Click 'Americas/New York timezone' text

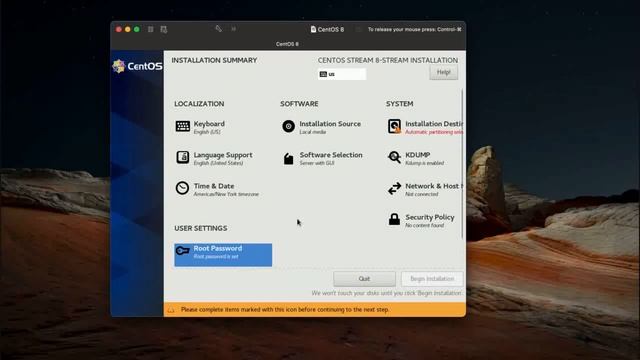coord(226,194)
